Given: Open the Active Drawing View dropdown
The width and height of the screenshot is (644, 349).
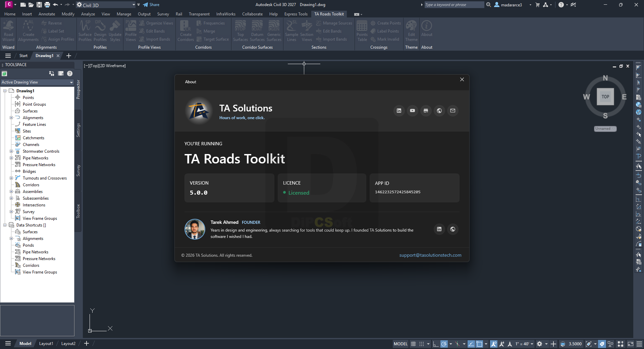Looking at the screenshot, I should click(x=37, y=82).
